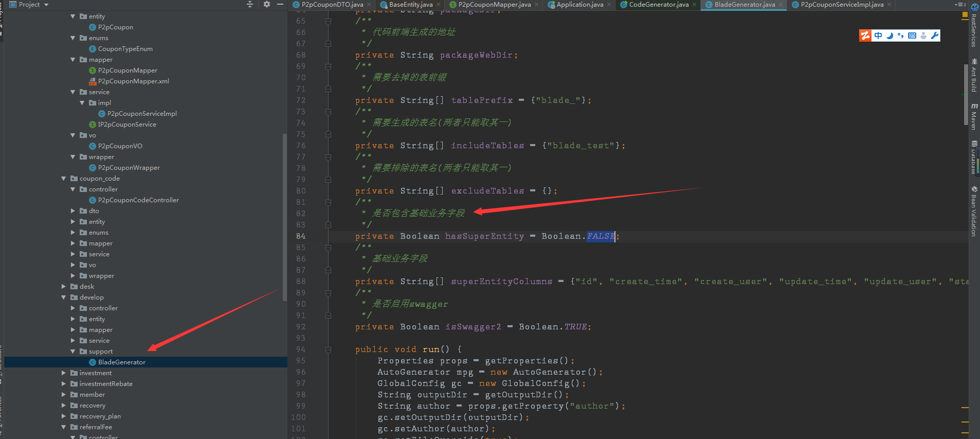
Task: Switch to the P2pCouponDTO.java tab
Action: pos(332,5)
